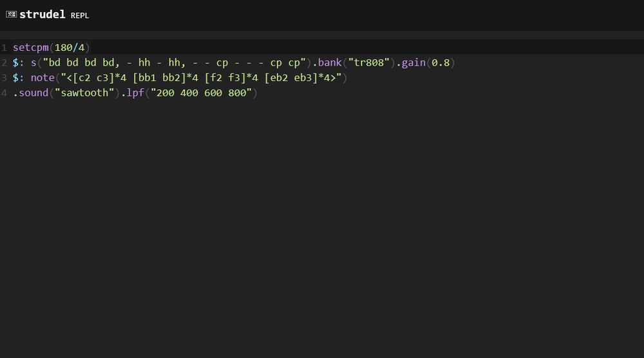Click the [bb1 bb2]*4 note group
Screen dimensions: 644x358
pyautogui.click(x=166, y=78)
